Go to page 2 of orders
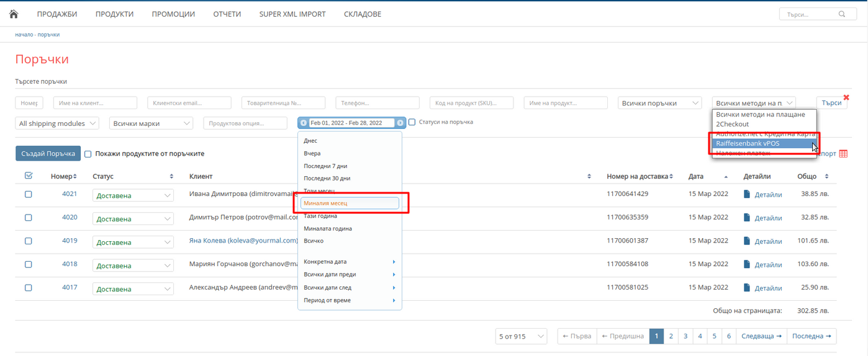The width and height of the screenshot is (868, 356). pyautogui.click(x=671, y=336)
